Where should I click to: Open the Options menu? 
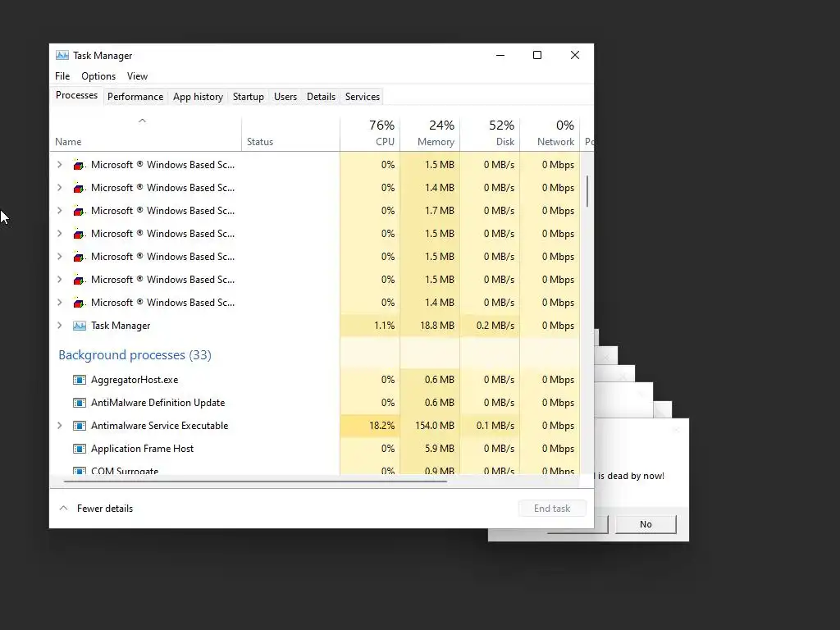click(98, 76)
